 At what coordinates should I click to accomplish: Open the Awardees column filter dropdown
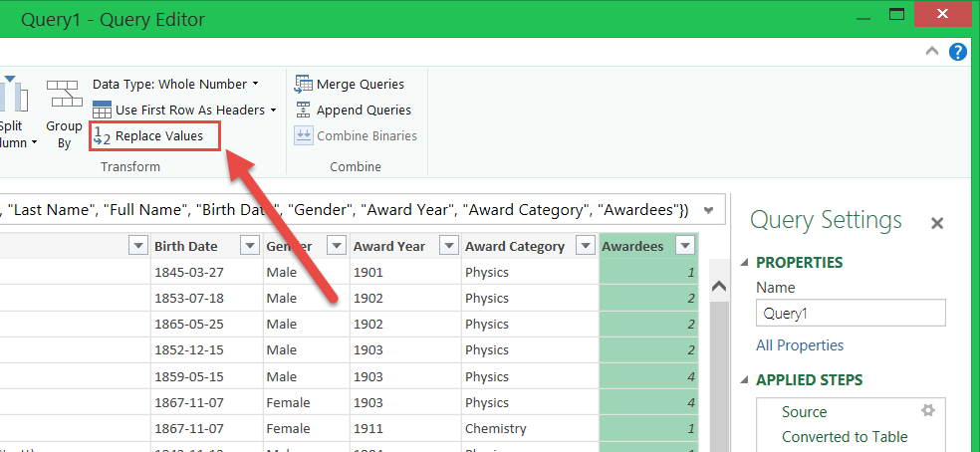click(x=684, y=246)
